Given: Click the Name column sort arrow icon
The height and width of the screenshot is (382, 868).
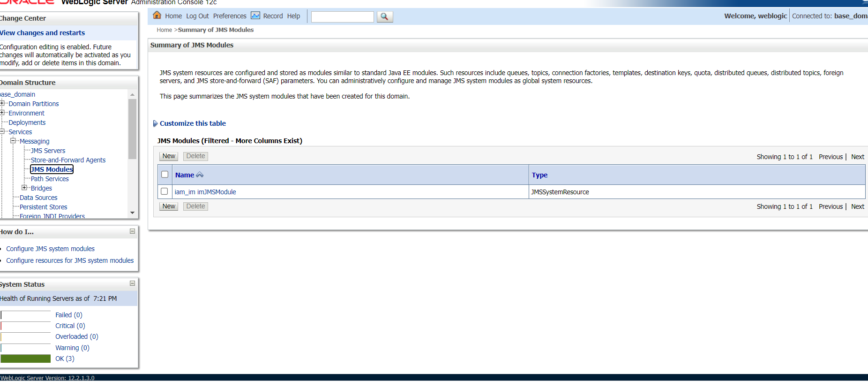Looking at the screenshot, I should point(200,175).
